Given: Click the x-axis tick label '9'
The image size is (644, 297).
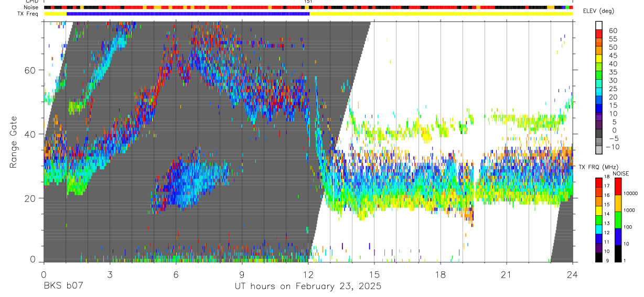Looking at the screenshot, I should [242, 274].
